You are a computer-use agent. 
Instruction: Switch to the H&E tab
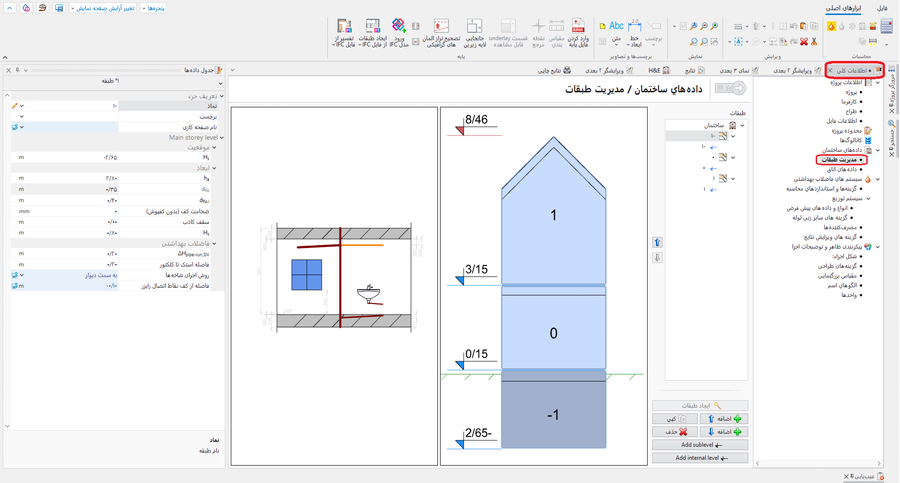(x=655, y=71)
